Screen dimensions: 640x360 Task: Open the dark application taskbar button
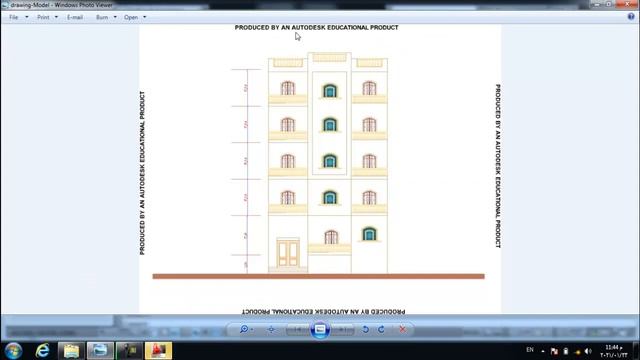click(129, 351)
